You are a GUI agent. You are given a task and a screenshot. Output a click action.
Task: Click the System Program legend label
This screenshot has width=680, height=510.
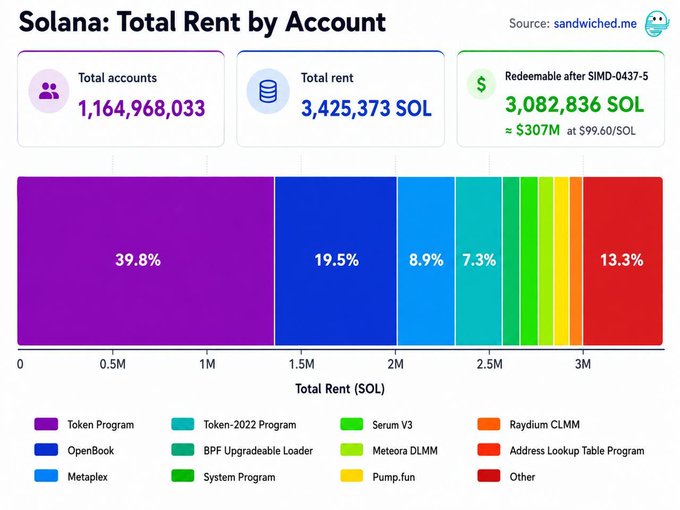239,477
